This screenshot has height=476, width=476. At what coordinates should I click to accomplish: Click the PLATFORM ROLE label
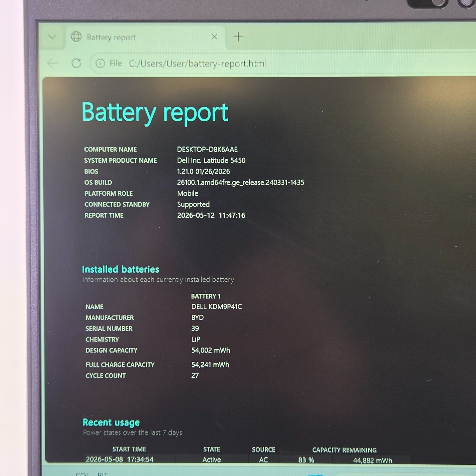[108, 193]
